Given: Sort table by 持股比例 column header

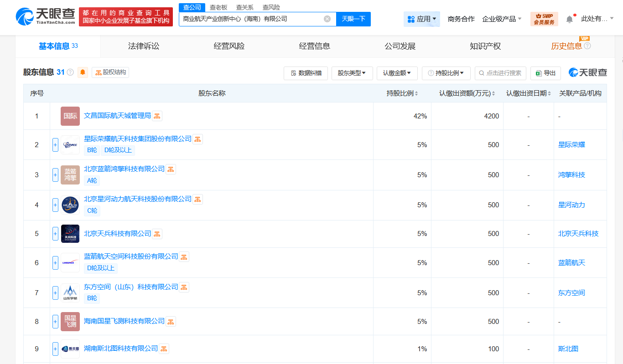Looking at the screenshot, I should click(x=402, y=93).
